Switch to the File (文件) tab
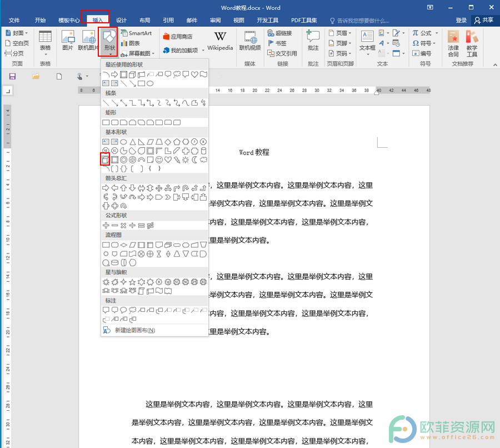This screenshot has height=448, width=500. (x=14, y=21)
